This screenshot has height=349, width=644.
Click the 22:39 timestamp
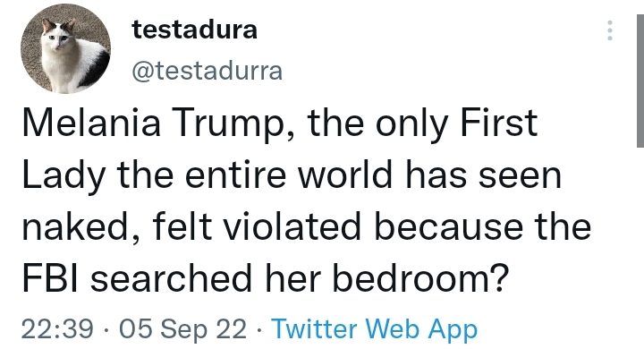(x=57, y=329)
